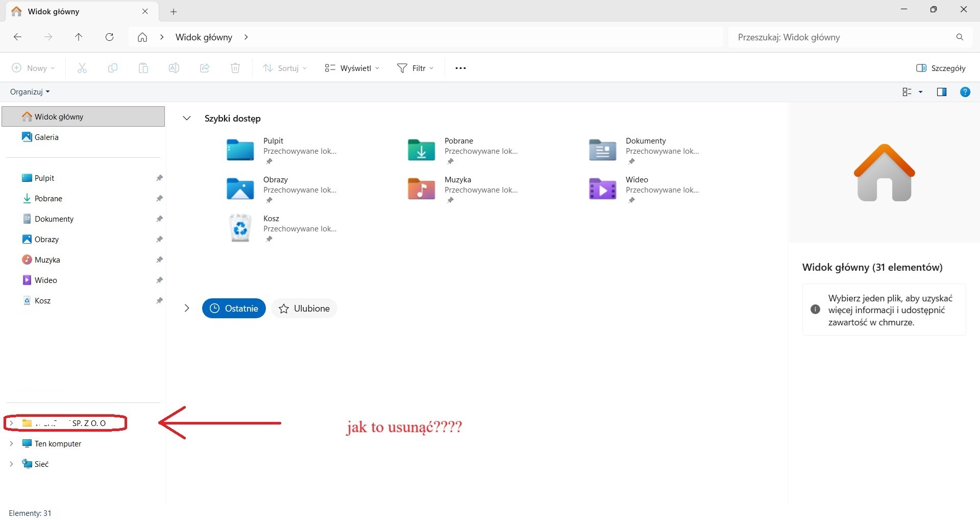The image size is (980, 520).
Task: Go back with the back arrow
Action: (x=17, y=37)
